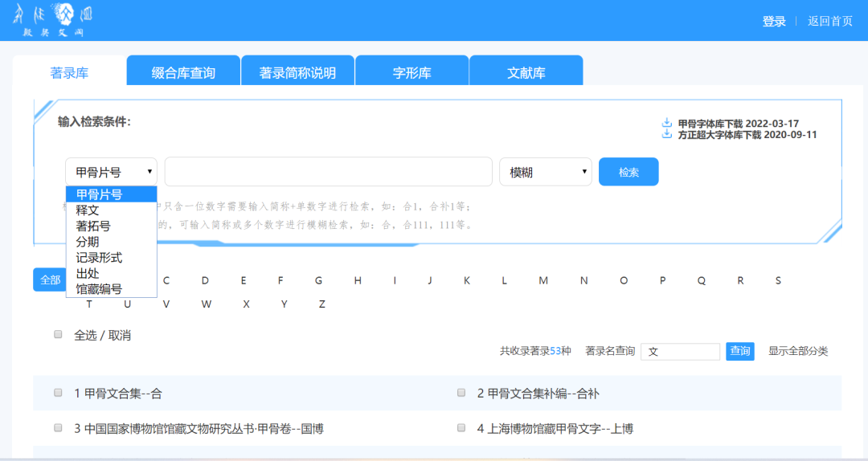Screen dimensions: 868x461
Task: Open the 登录 login link
Action: (x=774, y=21)
